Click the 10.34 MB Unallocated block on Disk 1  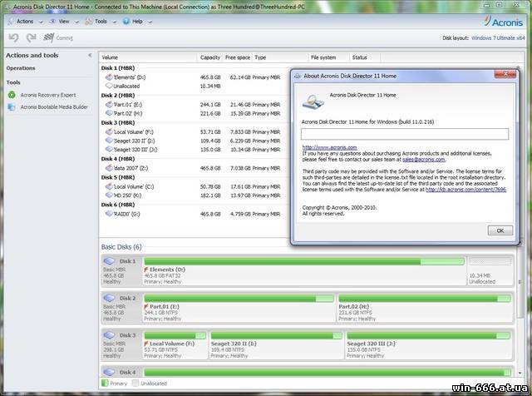[x=490, y=270]
